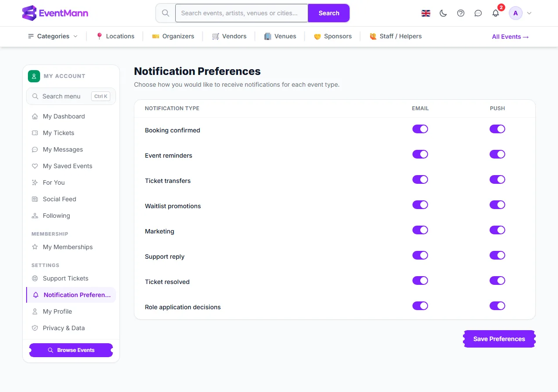Click Save Preferences button
The image size is (558, 392).
coord(499,339)
